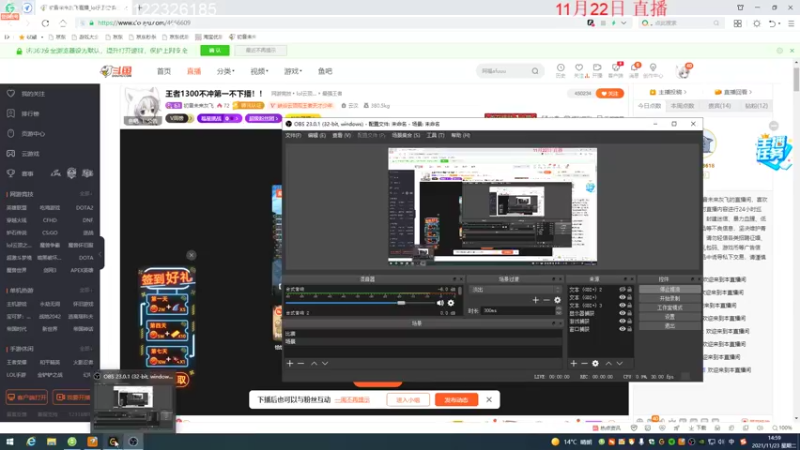
Task: Hide the 显示器捕获 source
Action: tap(622, 313)
